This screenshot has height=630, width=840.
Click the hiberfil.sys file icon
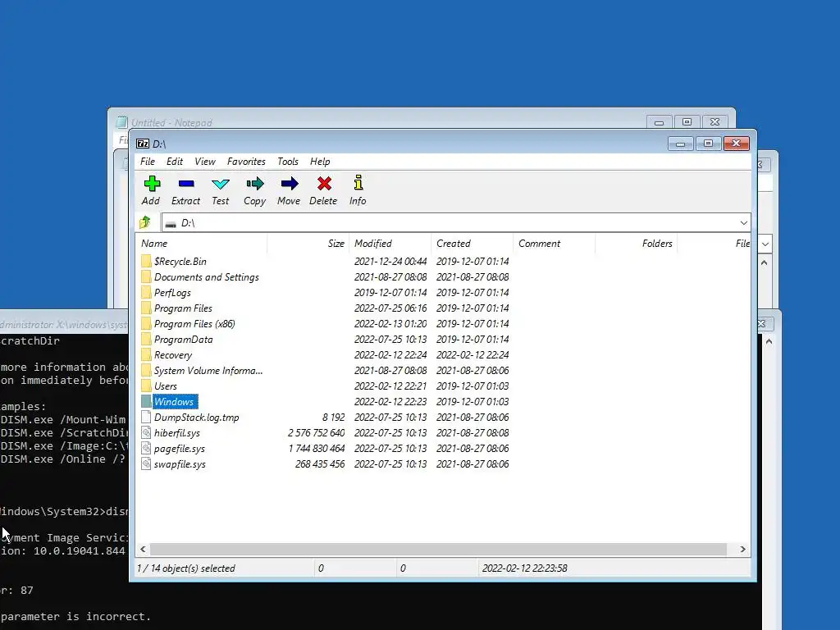click(146, 433)
